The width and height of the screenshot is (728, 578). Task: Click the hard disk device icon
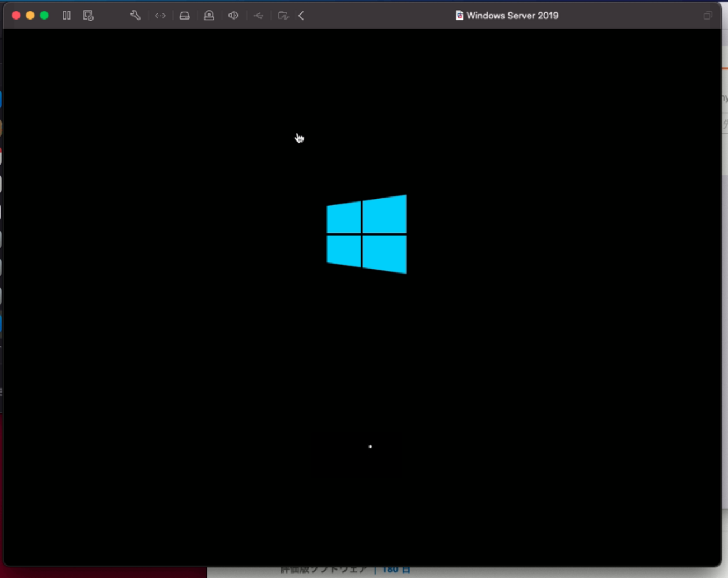184,16
